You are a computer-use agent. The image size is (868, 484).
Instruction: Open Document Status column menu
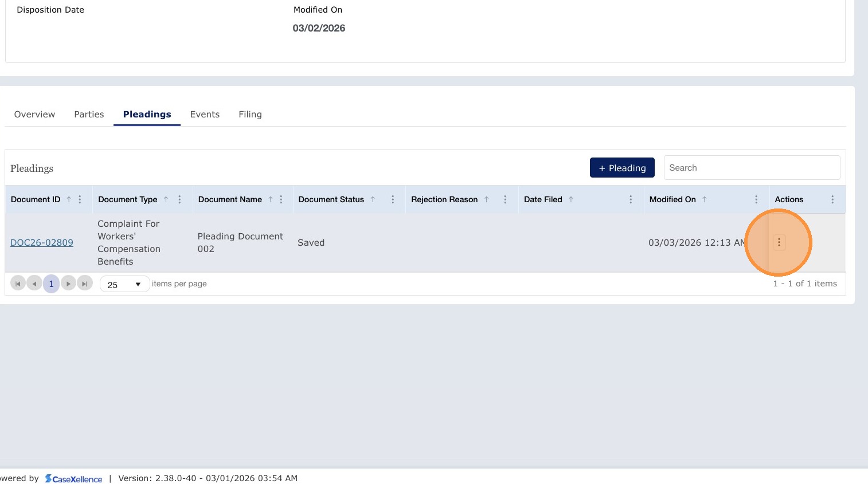pos(393,199)
